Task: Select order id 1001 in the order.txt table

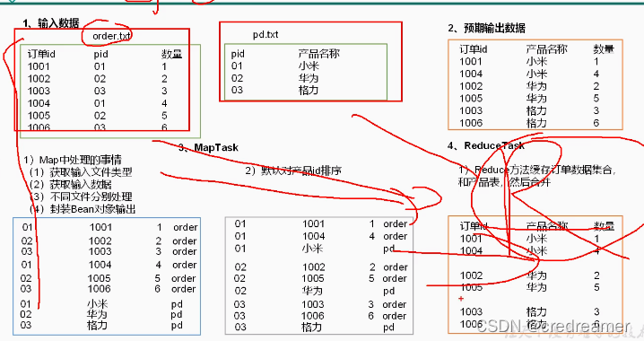Action: (39, 66)
